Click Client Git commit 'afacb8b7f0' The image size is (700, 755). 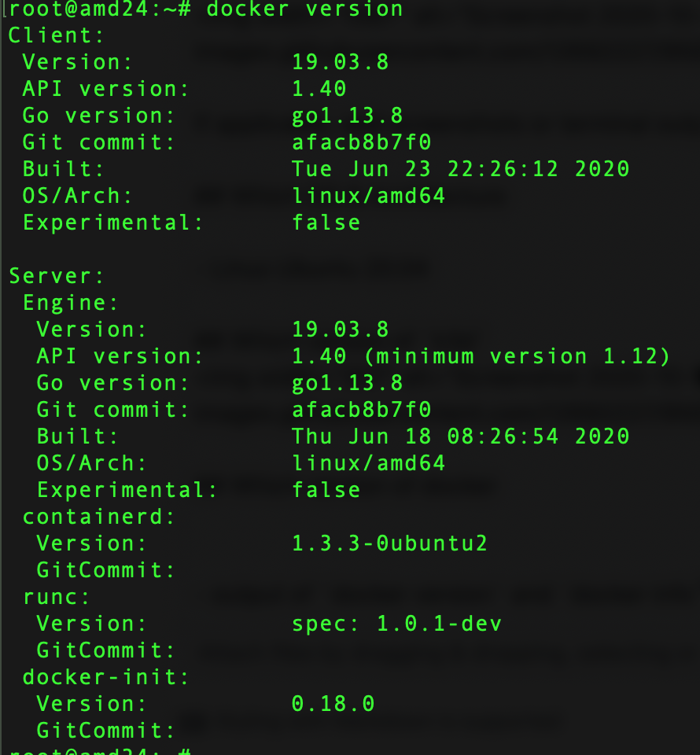[362, 142]
